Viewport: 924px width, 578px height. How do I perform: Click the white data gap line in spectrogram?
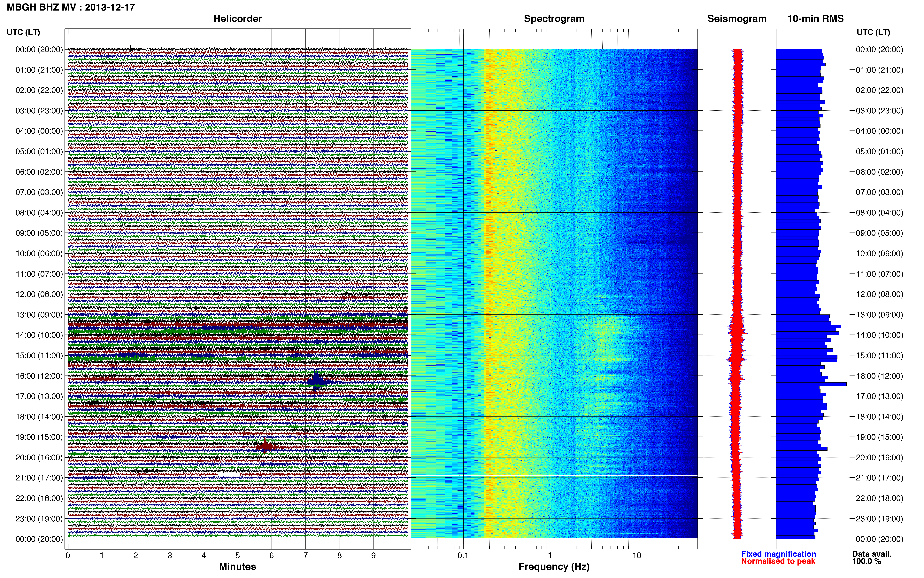tap(554, 476)
